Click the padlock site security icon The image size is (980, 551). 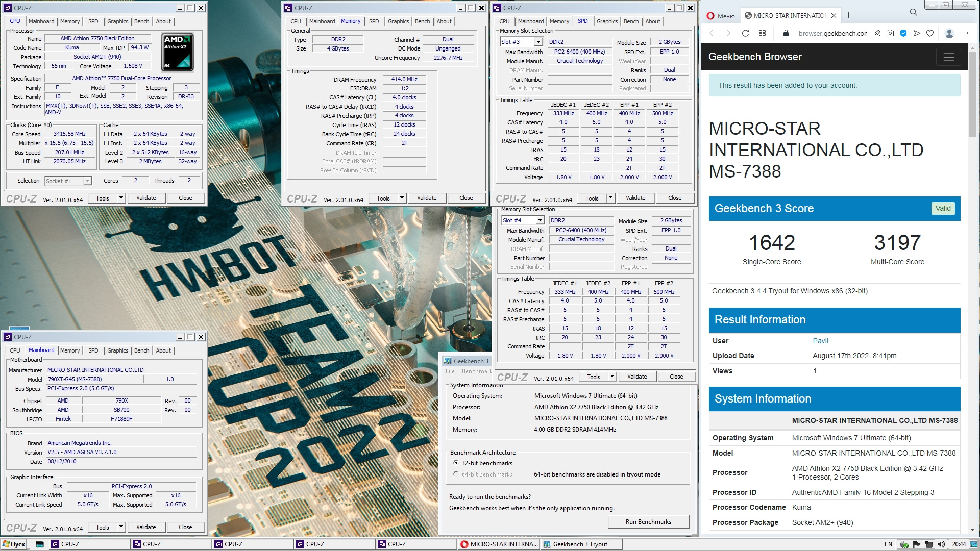[786, 33]
